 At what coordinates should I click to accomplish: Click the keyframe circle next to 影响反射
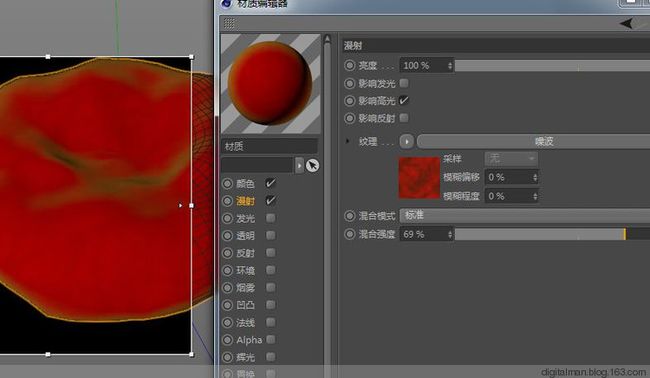point(349,118)
